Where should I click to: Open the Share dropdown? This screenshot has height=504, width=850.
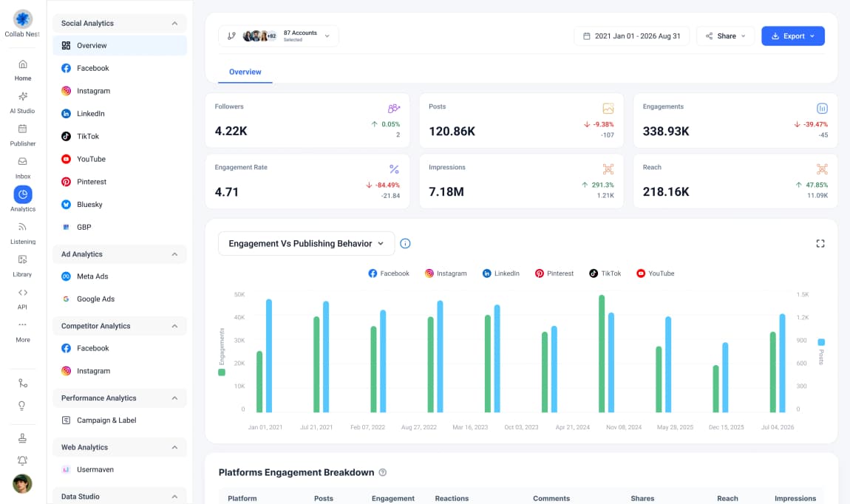click(725, 35)
